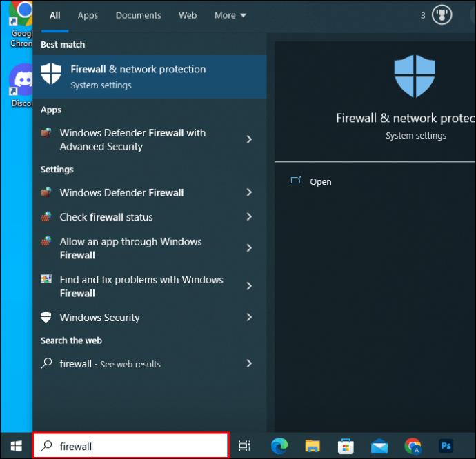Screen dimensions: 476x459
Task: Open the Windows Start button
Action: (17, 446)
